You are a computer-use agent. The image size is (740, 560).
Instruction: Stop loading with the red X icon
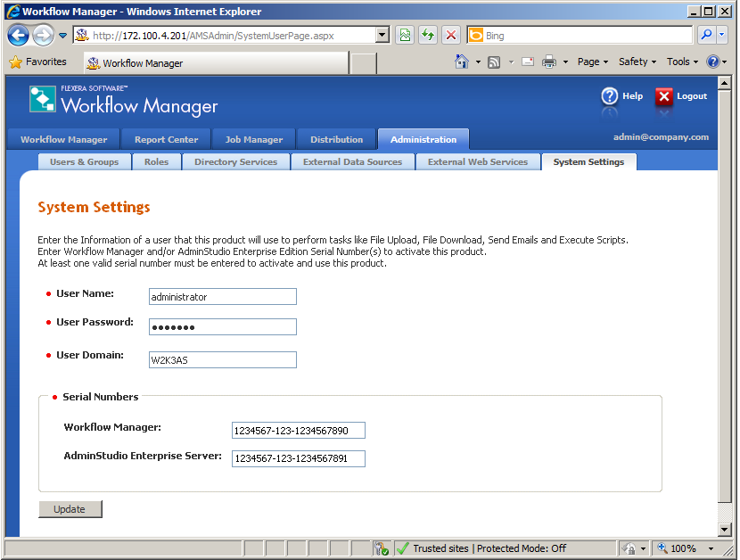click(451, 36)
